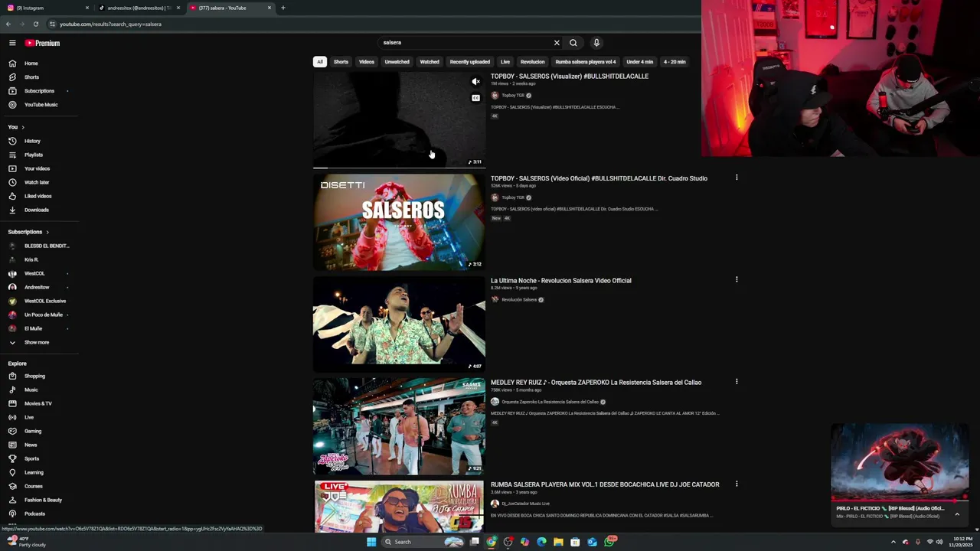
Task: Seek the miniplayer red progress bar
Action: click(900, 500)
